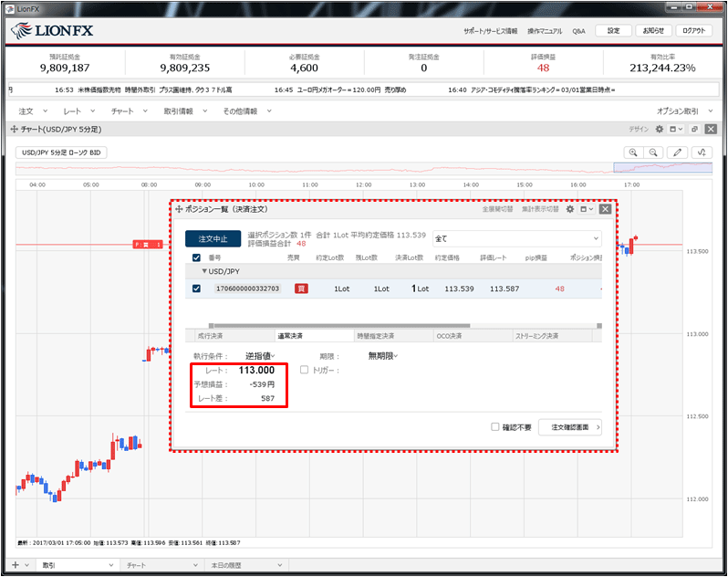728x577 pixels.
Task: Open the 取引情報 menu
Action: [x=185, y=111]
